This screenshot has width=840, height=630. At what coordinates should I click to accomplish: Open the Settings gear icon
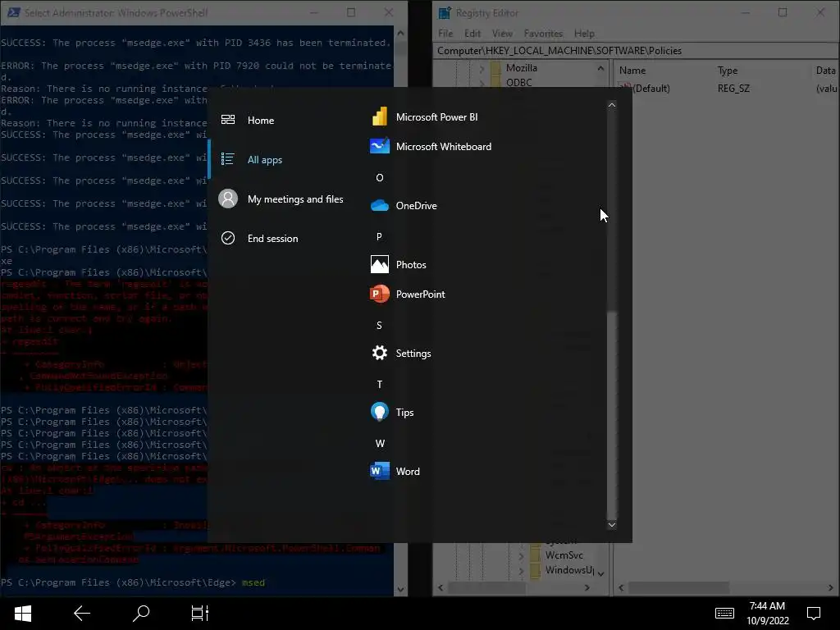coord(379,353)
